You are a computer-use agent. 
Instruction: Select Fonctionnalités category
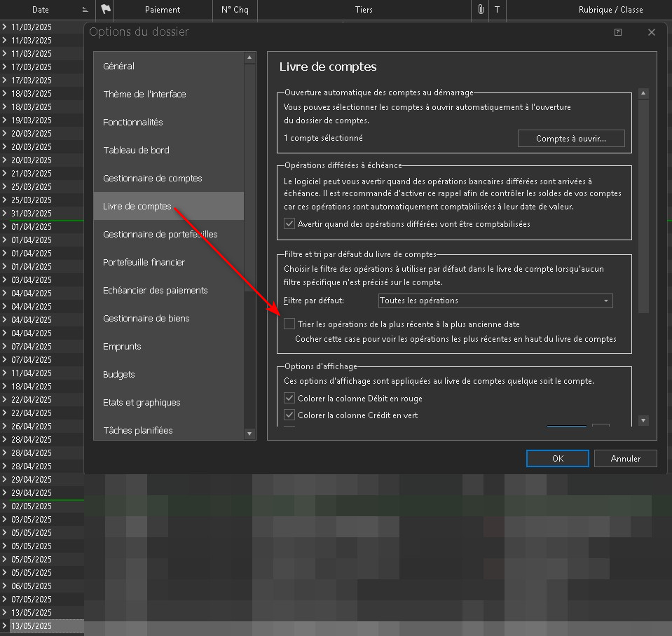coord(168,122)
